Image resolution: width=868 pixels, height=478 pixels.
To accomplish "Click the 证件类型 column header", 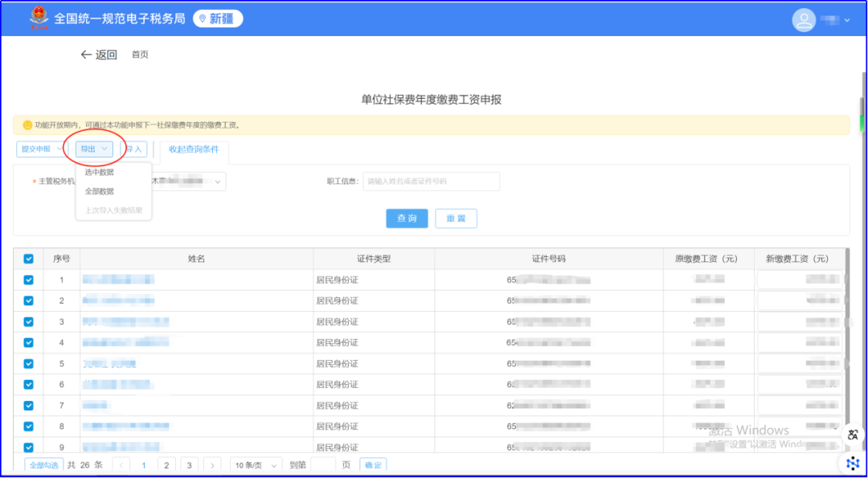I will [374, 259].
